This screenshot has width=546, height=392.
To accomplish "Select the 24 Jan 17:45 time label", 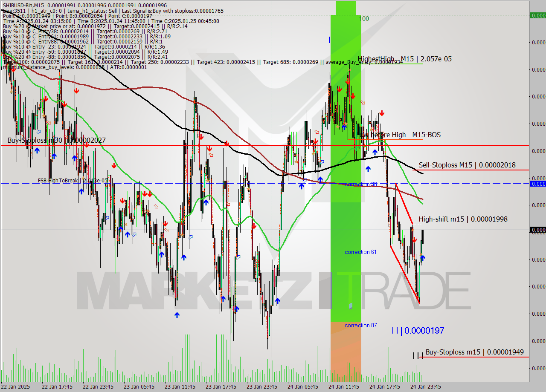I will click(385, 387).
